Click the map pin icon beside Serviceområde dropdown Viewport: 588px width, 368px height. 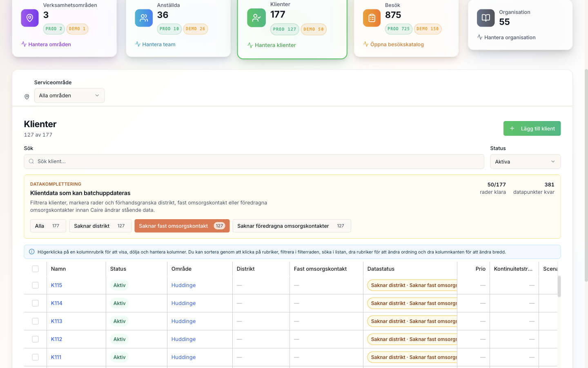tap(27, 97)
